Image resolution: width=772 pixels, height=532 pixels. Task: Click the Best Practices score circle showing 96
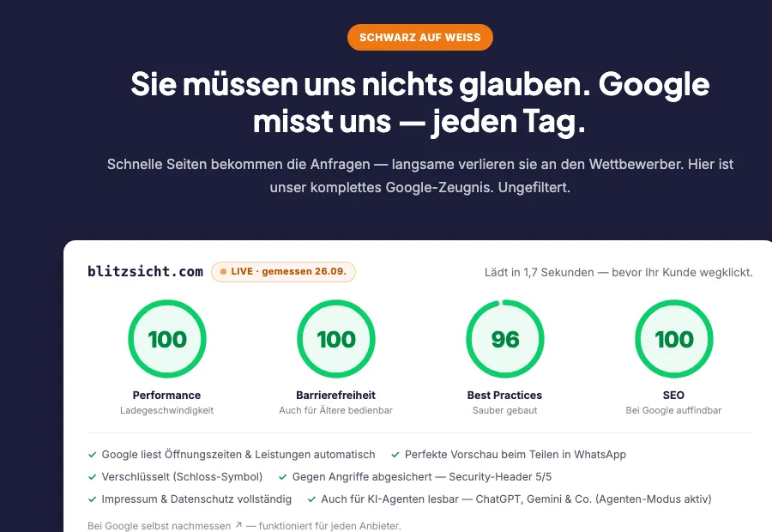click(x=504, y=339)
